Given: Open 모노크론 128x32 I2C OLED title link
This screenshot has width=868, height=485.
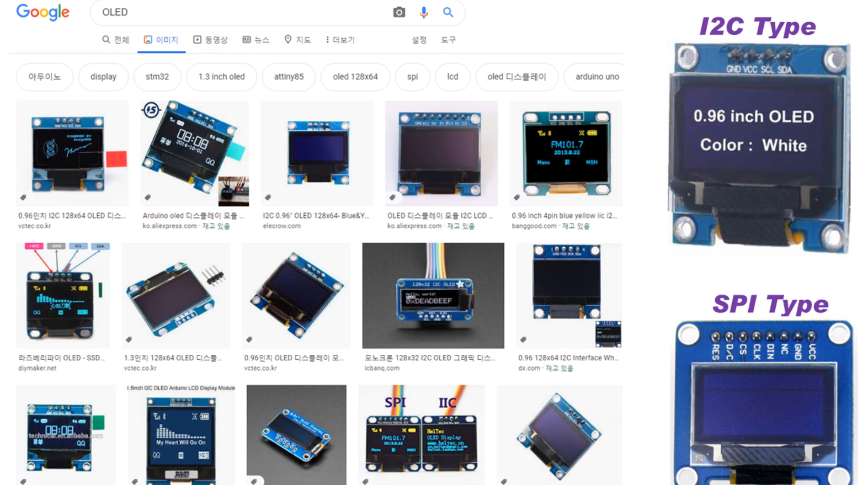Looking at the screenshot, I should [430, 358].
